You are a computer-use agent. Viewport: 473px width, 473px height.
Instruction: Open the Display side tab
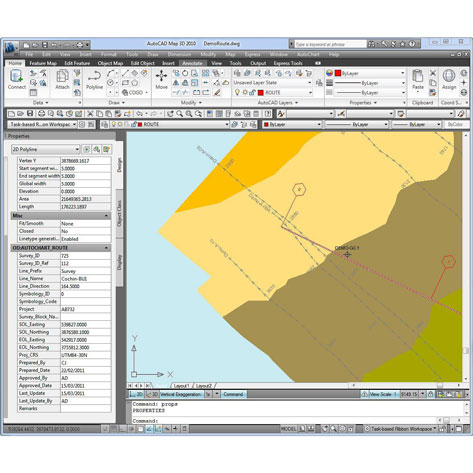click(x=119, y=262)
